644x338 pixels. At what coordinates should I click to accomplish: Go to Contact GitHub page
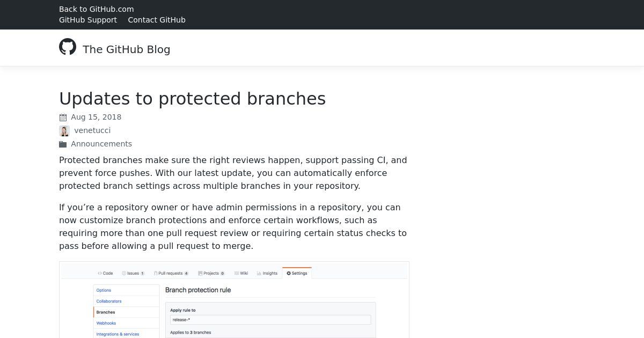click(157, 20)
